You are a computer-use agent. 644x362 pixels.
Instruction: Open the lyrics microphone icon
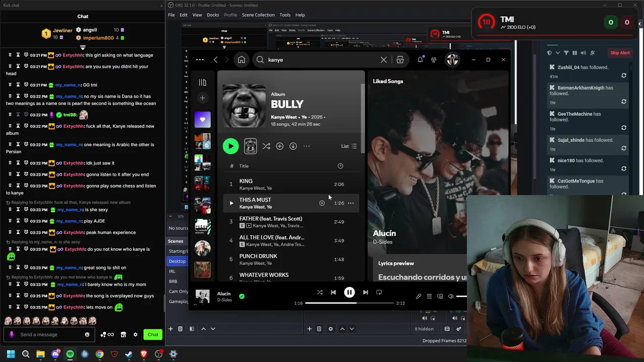point(418,297)
